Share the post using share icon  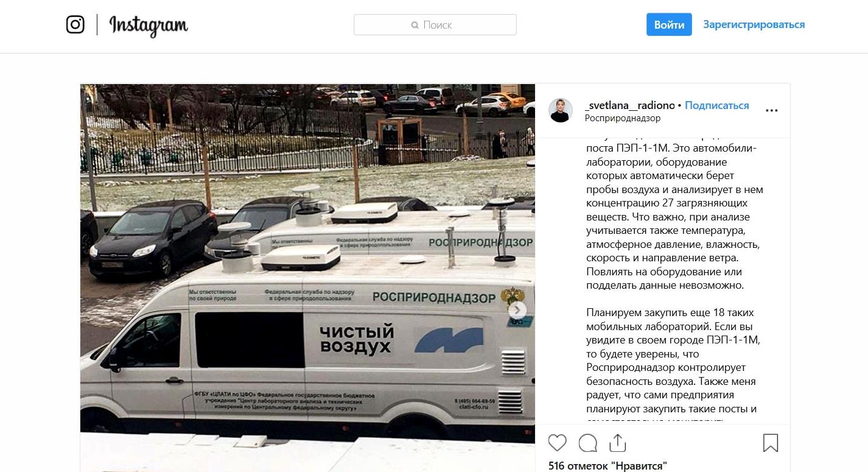click(617, 443)
